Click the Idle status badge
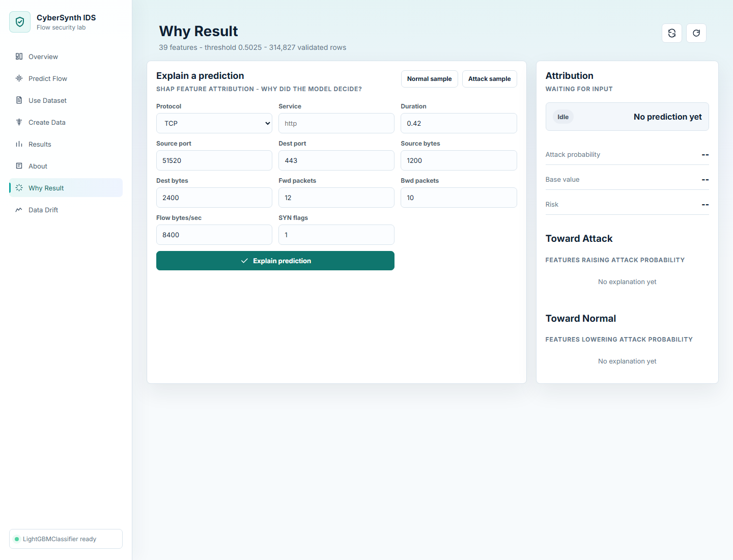Image resolution: width=733 pixels, height=560 pixels. 563,117
